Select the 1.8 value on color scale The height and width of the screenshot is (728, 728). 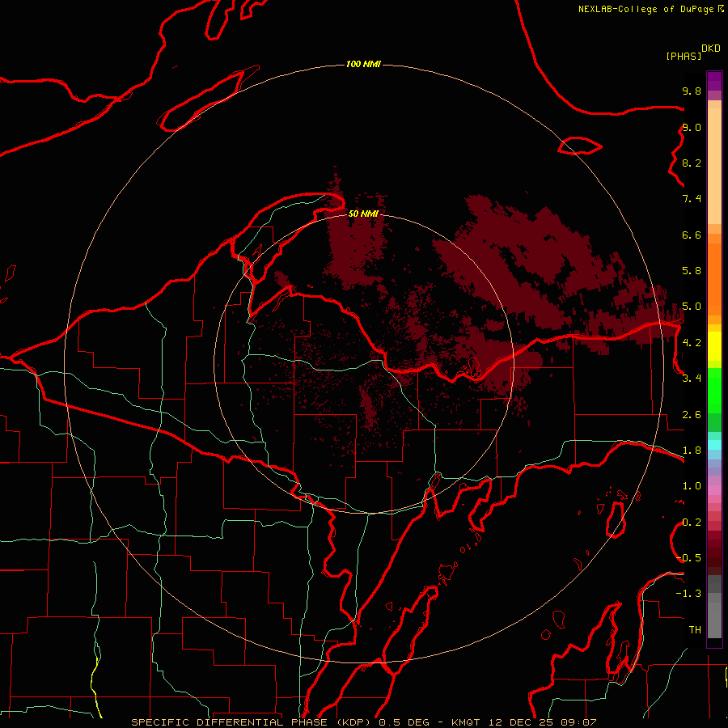click(x=692, y=451)
